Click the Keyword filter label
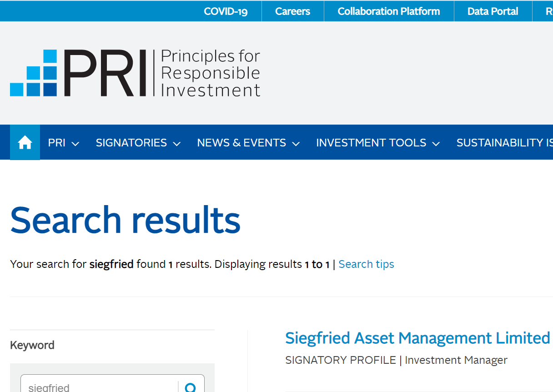553x392 pixels. [32, 345]
